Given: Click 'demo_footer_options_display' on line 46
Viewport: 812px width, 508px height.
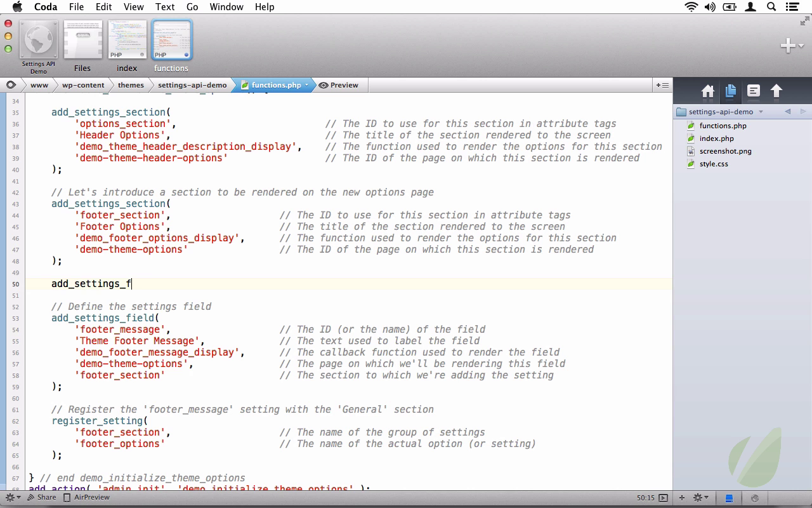Looking at the screenshot, I should tap(157, 238).
